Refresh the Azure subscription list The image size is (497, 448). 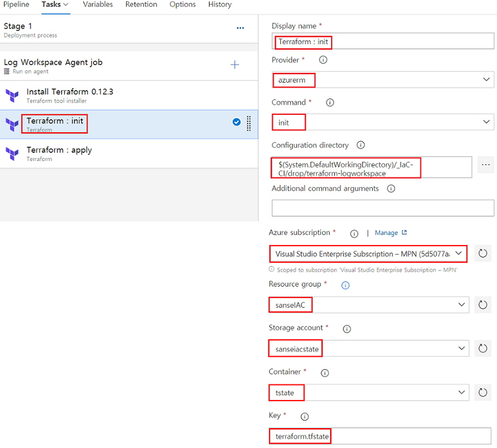click(x=483, y=253)
